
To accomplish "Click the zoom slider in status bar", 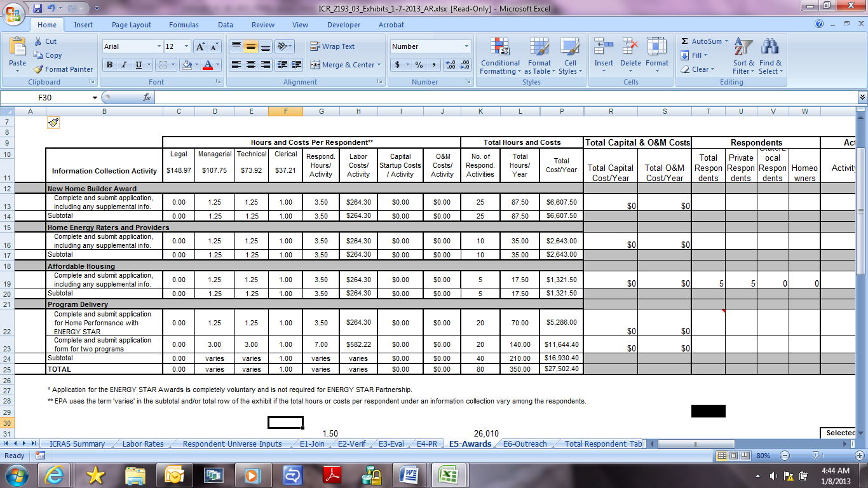I will point(820,456).
